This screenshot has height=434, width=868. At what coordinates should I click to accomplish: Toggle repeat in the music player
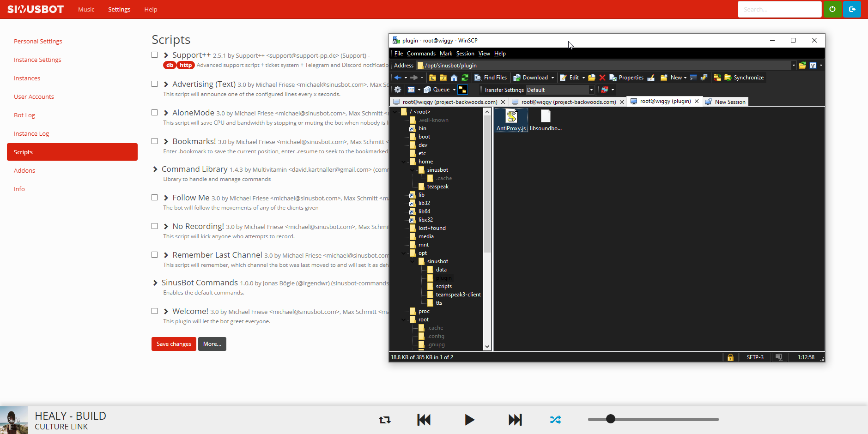(385, 420)
